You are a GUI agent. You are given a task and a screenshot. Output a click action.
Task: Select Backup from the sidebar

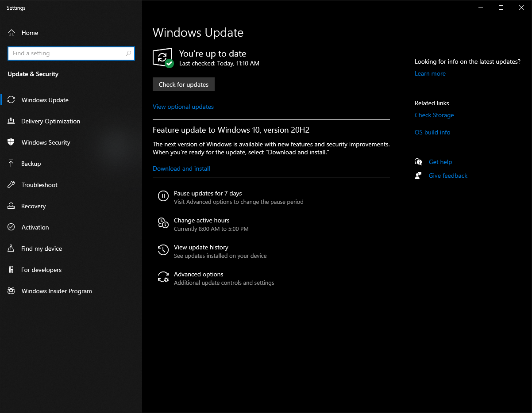click(71, 164)
